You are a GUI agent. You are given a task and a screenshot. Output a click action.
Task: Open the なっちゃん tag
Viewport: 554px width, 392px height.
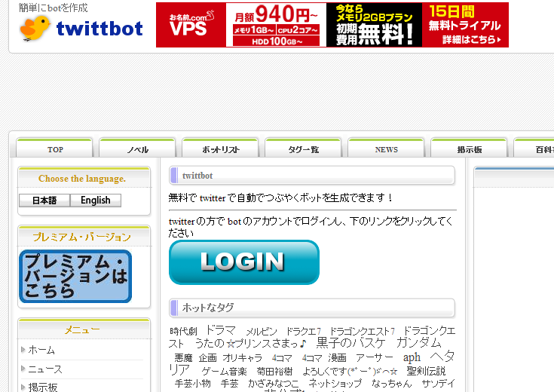(x=392, y=383)
